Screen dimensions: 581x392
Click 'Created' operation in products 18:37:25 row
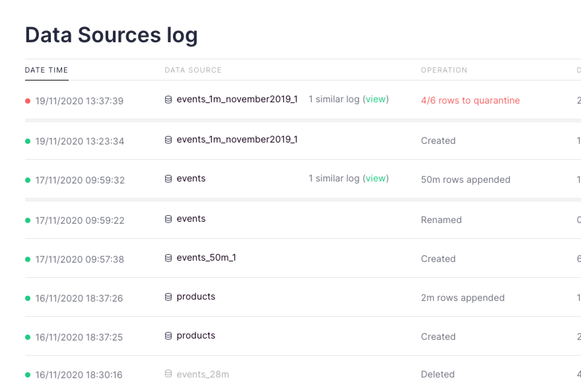438,337
